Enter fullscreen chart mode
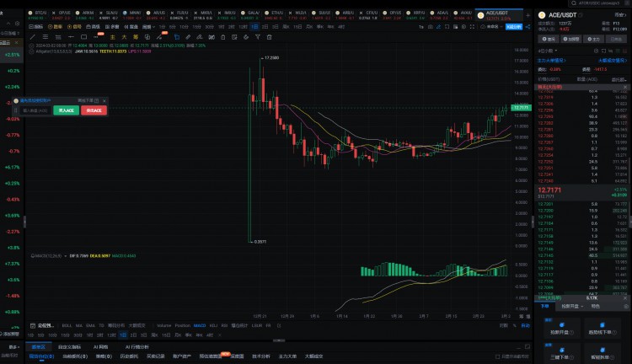This screenshot has width=632, height=364. coord(472,27)
